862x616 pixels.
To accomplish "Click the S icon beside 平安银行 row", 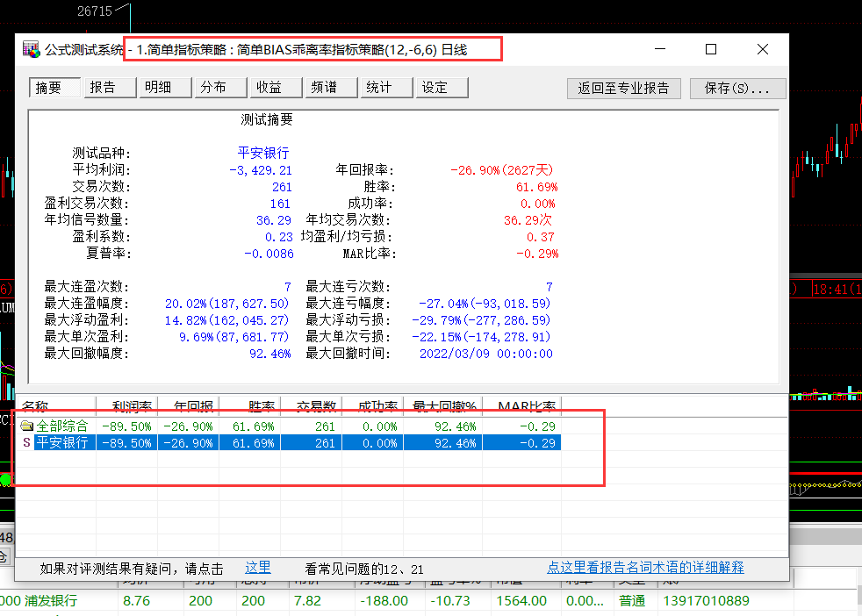I will 25,442.
